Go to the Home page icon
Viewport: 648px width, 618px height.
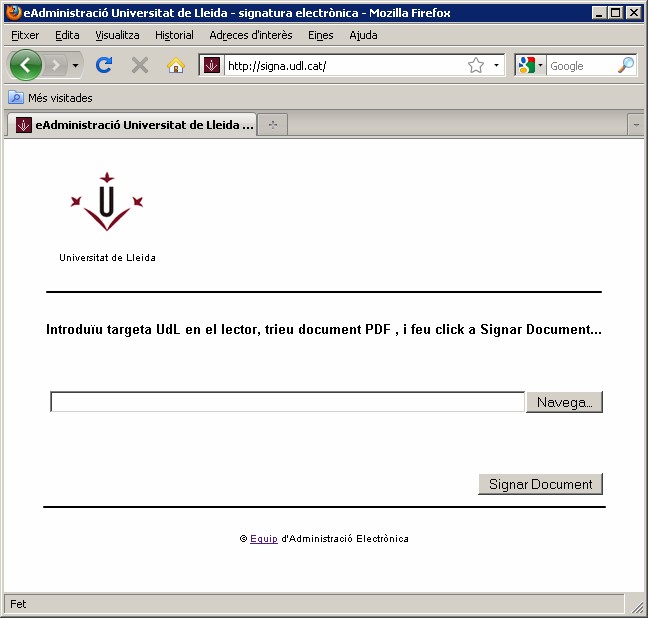pyautogui.click(x=176, y=65)
